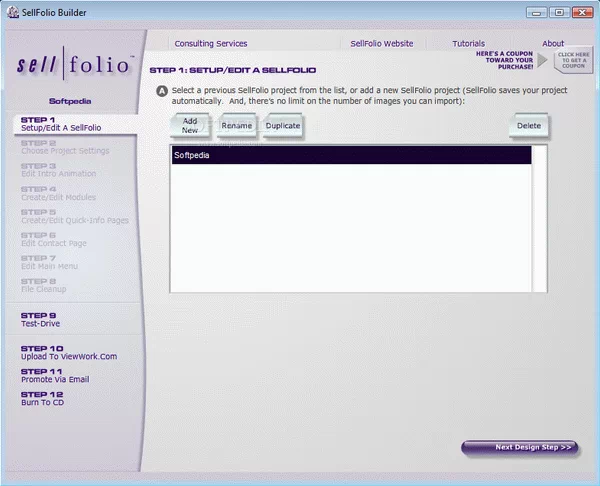Click the 'Click here to get a coupon' tag
The image size is (600, 486).
[x=573, y=60]
